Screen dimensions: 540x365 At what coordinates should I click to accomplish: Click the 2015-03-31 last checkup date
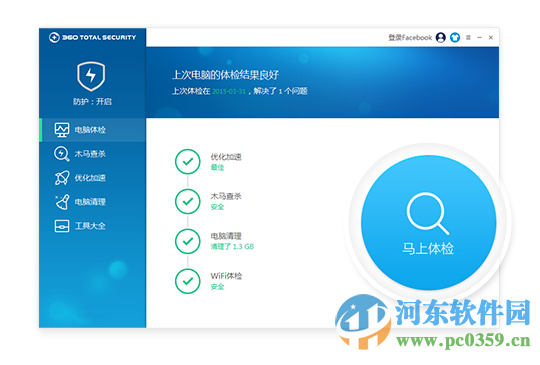click(229, 91)
